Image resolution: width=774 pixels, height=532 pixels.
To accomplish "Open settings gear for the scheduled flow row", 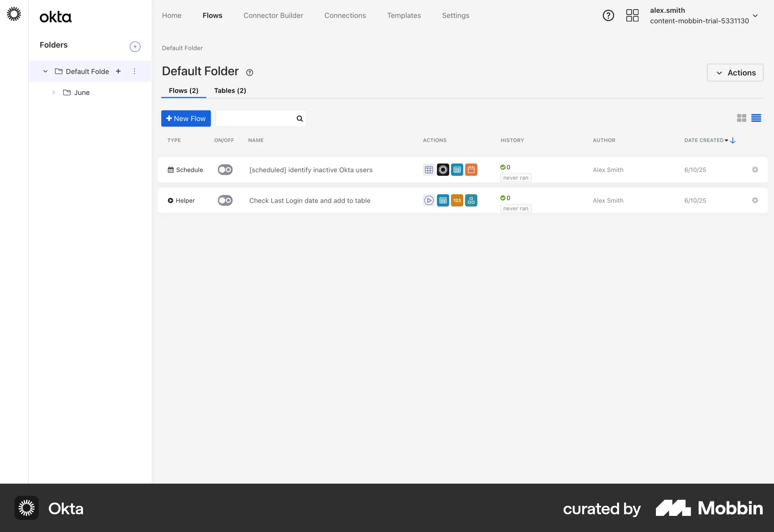I will tap(755, 170).
